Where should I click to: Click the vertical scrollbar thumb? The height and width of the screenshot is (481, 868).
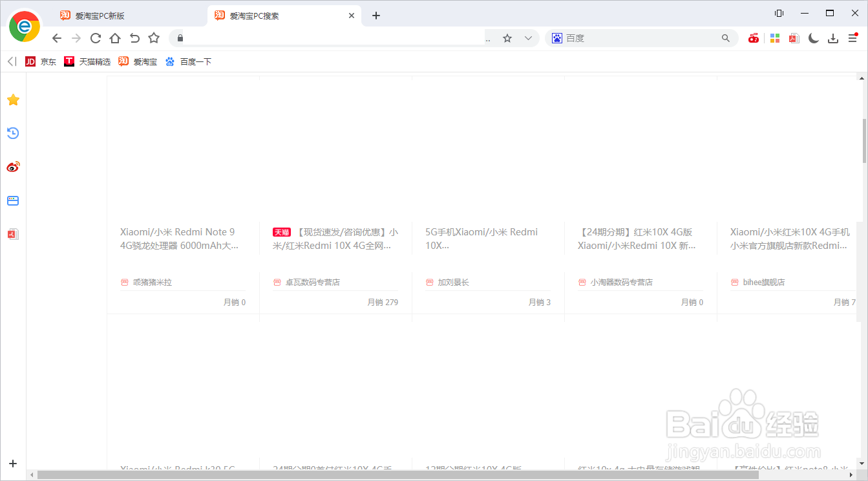click(x=863, y=141)
